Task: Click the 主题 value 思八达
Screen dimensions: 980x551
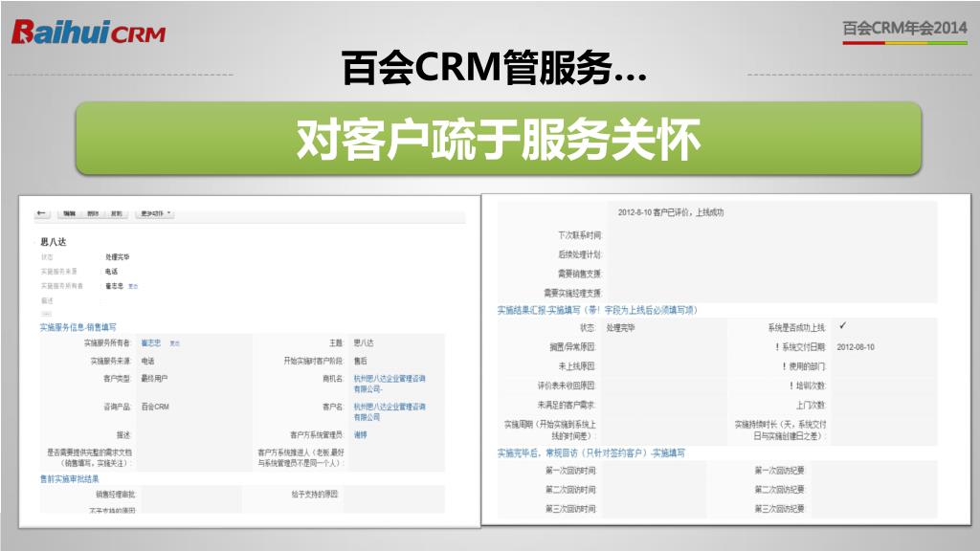Action: 363,343
